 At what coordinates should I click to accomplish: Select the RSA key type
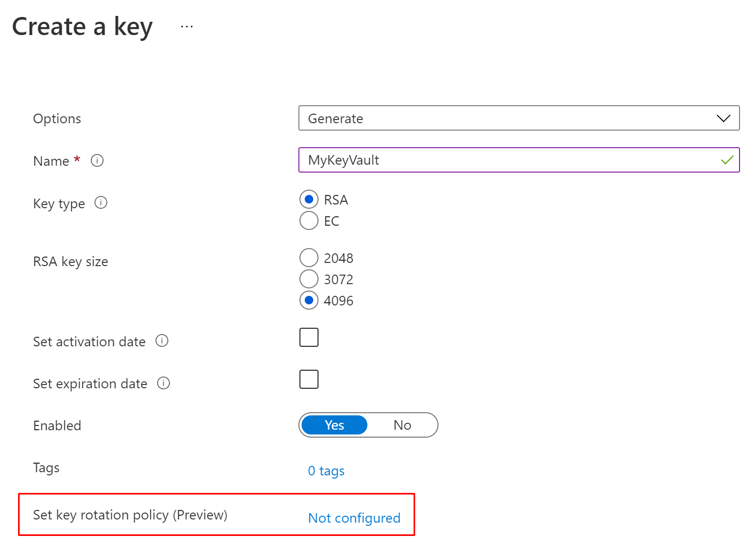pyautogui.click(x=309, y=200)
